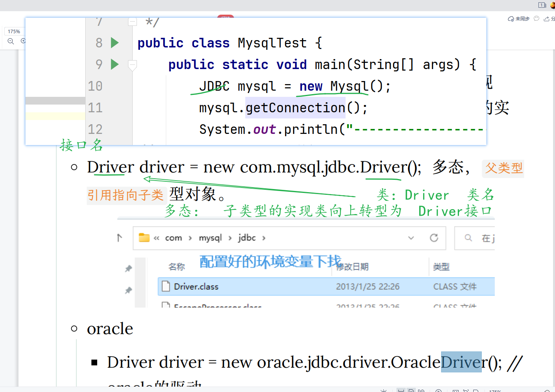Open the comment bubble icon
Image resolution: width=555 pixels, height=392 pixels.
tap(536, 19)
